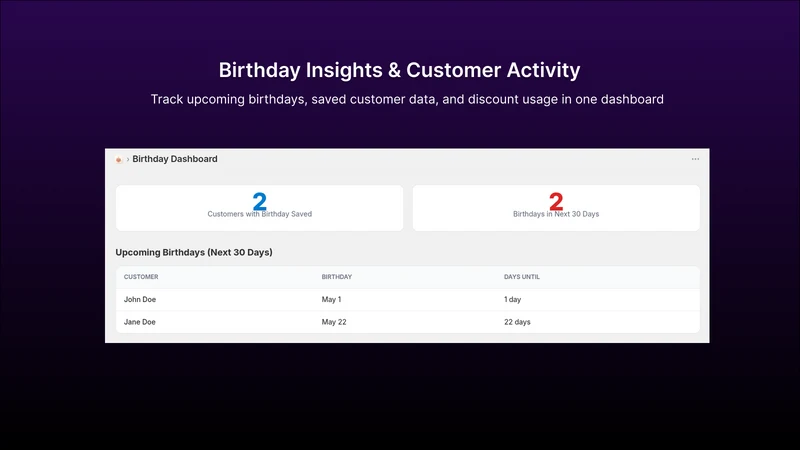Click the Upcoming Birthdays (Next 30 Days) heading

pos(194,253)
